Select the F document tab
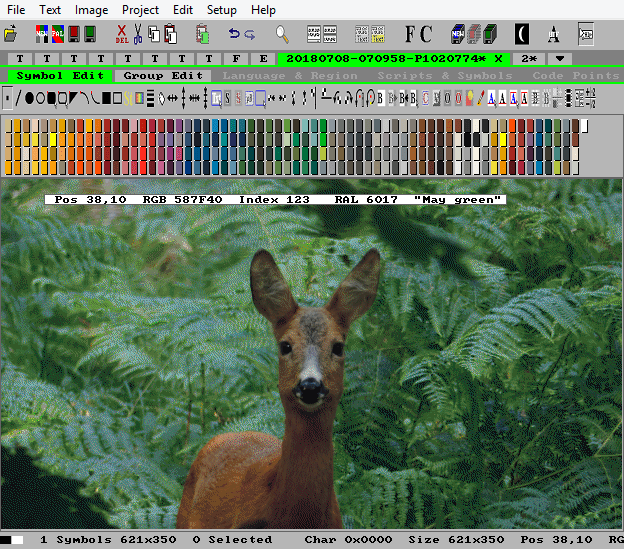 [x=236, y=59]
